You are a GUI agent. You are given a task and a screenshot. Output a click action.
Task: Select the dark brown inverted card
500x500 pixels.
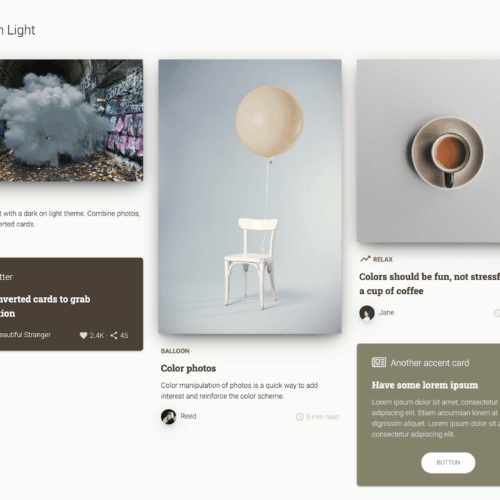coord(71,304)
